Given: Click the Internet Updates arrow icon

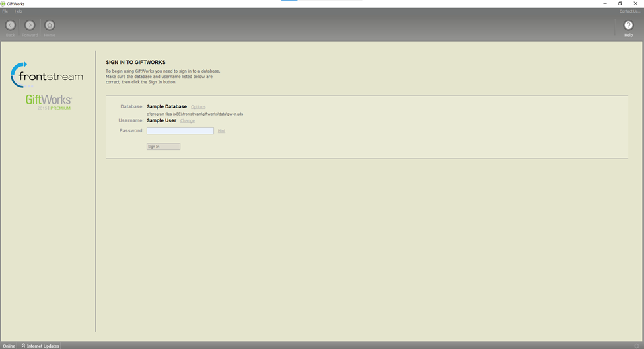Looking at the screenshot, I should 23,346.
